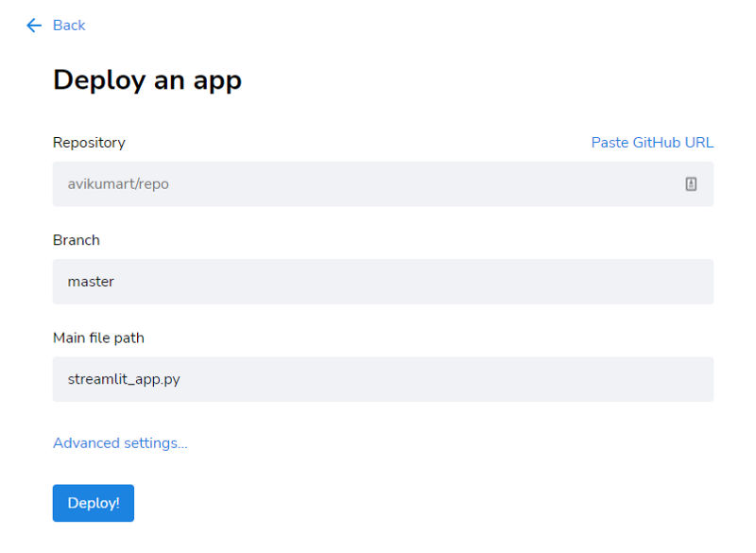Deploy the streamlit_app.py application
Viewport: 756px width, 553px height.
pyautogui.click(x=93, y=503)
